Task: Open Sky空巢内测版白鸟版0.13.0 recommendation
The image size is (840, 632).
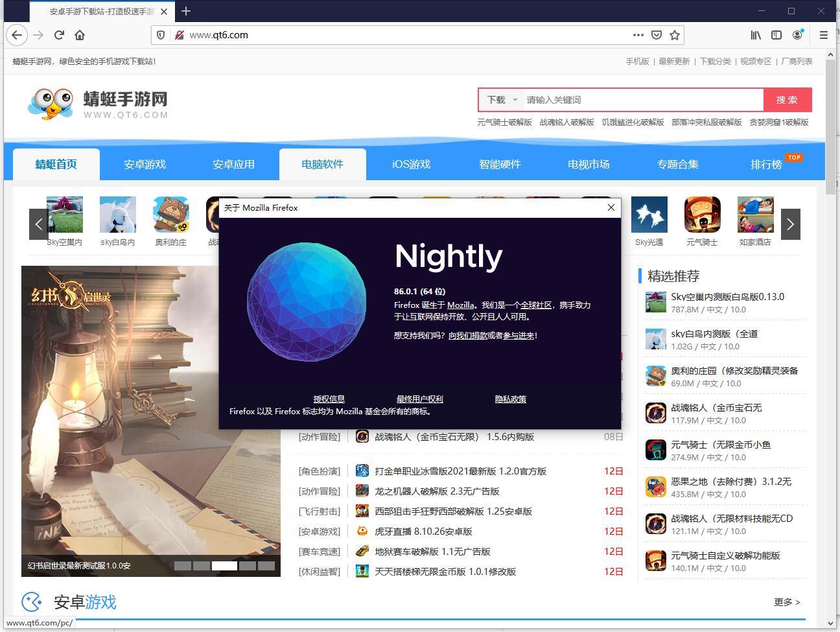Action: point(727,297)
